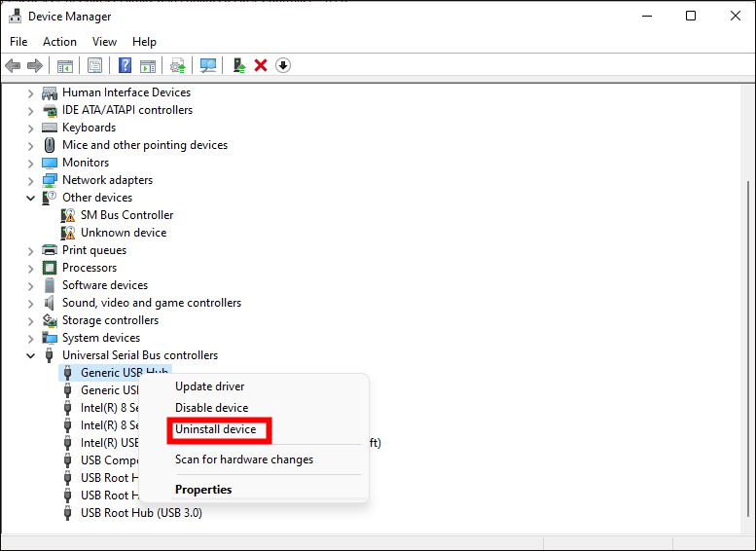Select the SM Bus Controller device

pyautogui.click(x=126, y=215)
